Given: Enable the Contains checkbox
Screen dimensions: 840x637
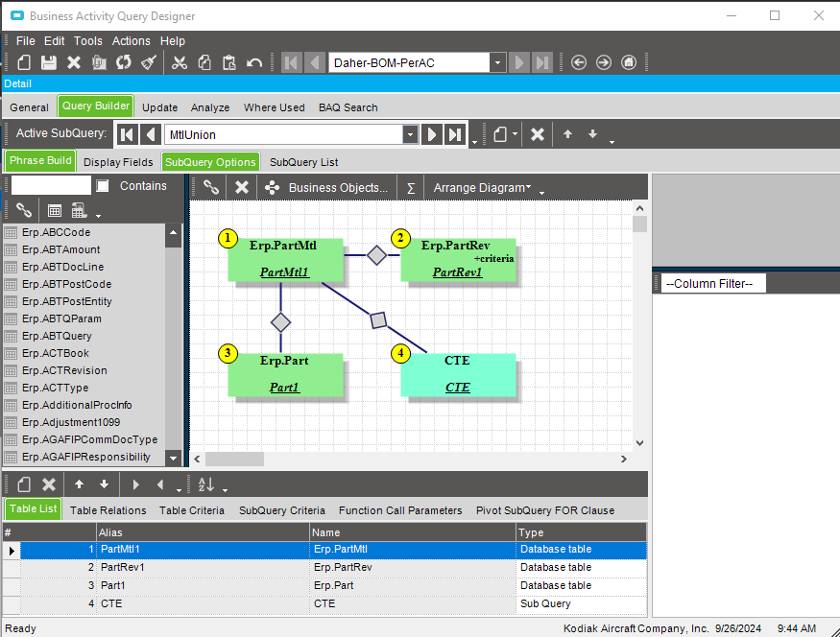Looking at the screenshot, I should (103, 186).
